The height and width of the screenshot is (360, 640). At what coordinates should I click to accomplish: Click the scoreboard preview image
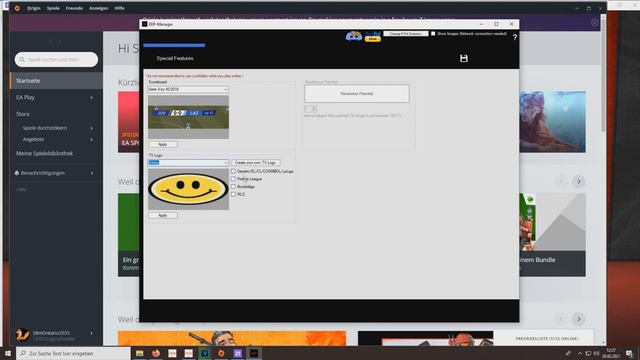(x=188, y=117)
